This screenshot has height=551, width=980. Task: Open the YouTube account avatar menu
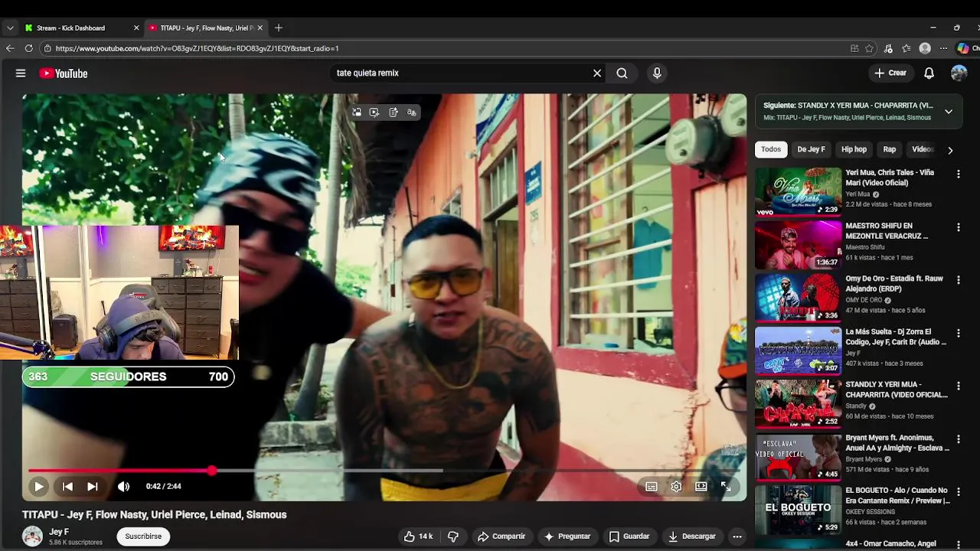tap(959, 73)
